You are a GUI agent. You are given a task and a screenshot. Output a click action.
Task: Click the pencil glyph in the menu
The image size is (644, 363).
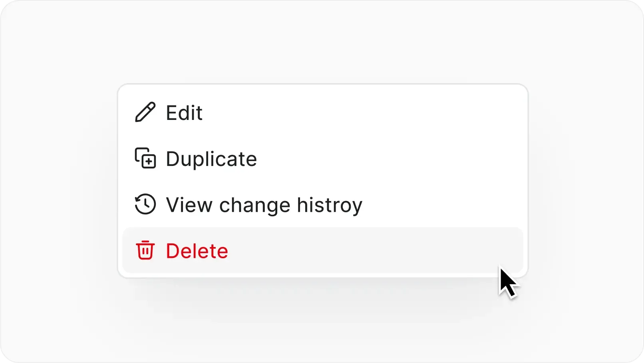click(x=145, y=112)
